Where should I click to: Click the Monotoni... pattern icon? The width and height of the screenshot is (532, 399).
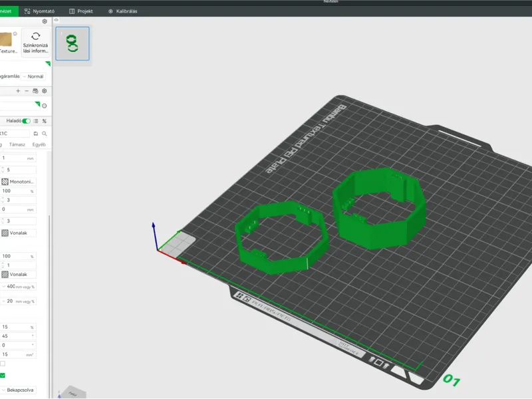5,182
